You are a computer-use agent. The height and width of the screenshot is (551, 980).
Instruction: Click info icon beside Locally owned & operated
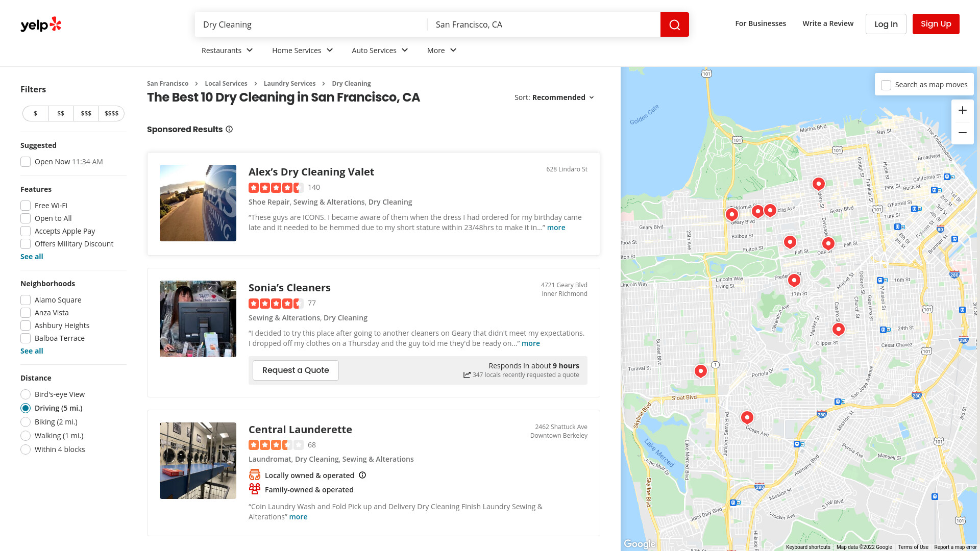pos(362,475)
